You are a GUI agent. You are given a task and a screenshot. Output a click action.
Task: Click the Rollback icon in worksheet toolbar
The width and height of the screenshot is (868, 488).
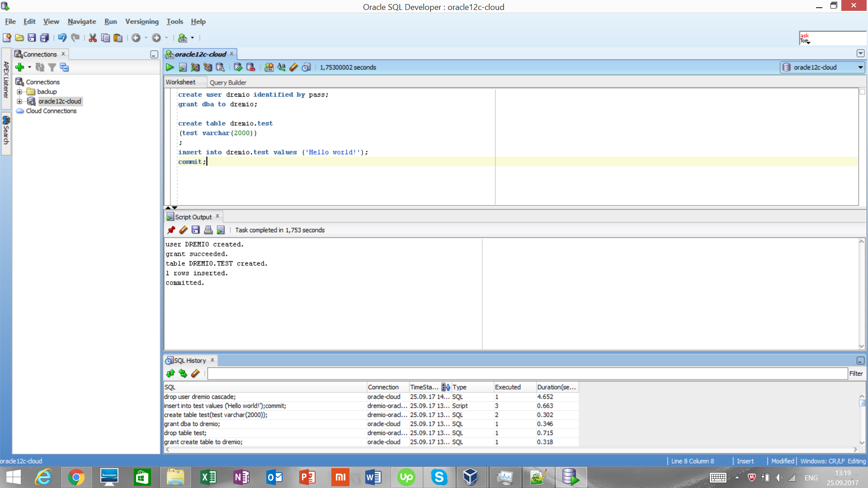coord(250,67)
